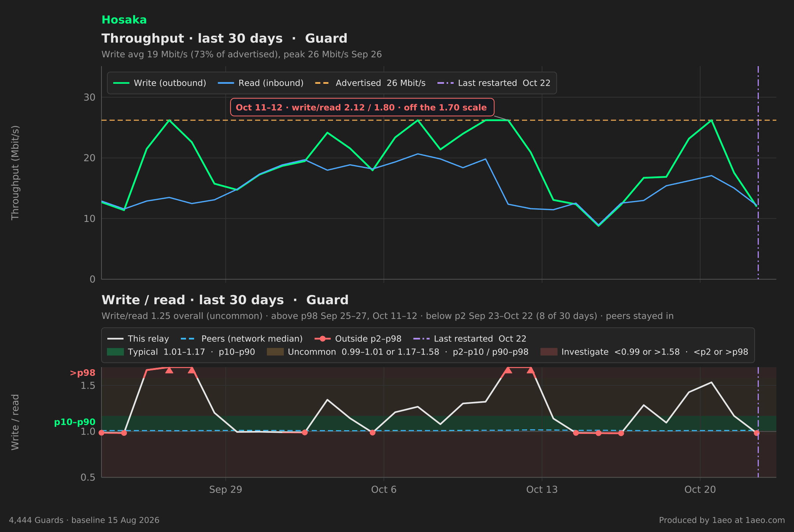Click the p10–p90 axis label
The height and width of the screenshot is (532, 794).
(x=75, y=422)
